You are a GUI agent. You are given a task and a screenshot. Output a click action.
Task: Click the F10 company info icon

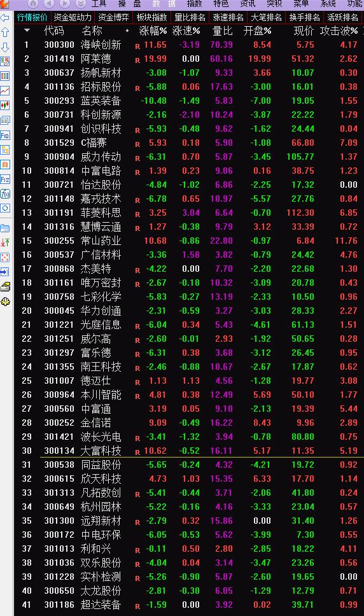click(x=5, y=136)
